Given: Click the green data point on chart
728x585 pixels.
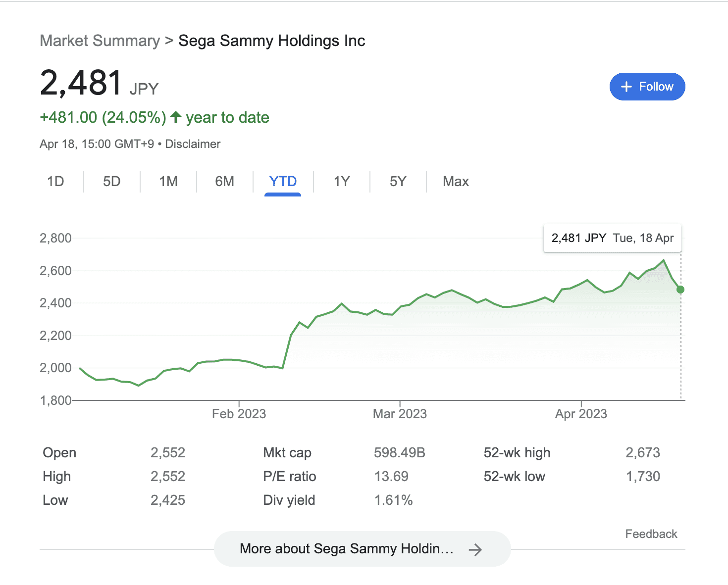Looking at the screenshot, I should (680, 290).
